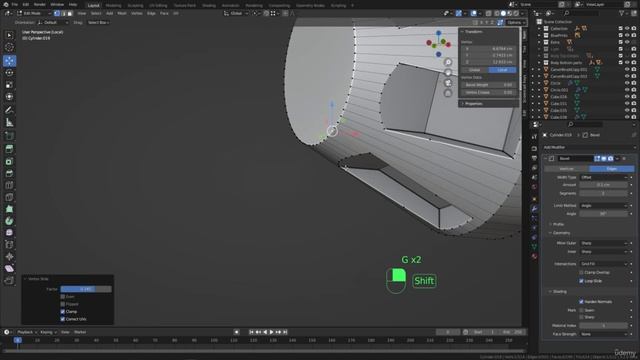
Task: Open the Mesh menu in viewport header
Action: [122, 13]
